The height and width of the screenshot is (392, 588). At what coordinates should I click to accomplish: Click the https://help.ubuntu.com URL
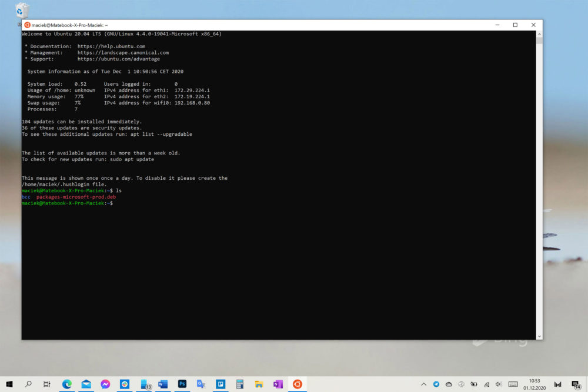[x=111, y=46]
